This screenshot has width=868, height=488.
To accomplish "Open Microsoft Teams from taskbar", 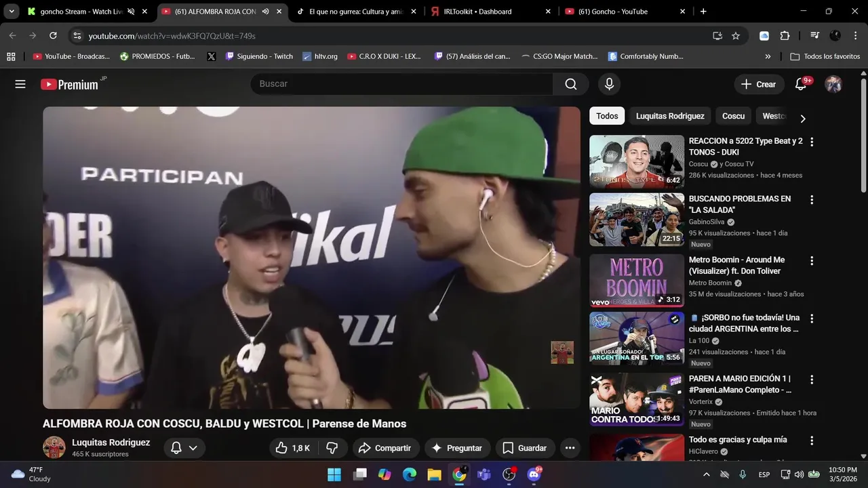I will click(x=484, y=474).
